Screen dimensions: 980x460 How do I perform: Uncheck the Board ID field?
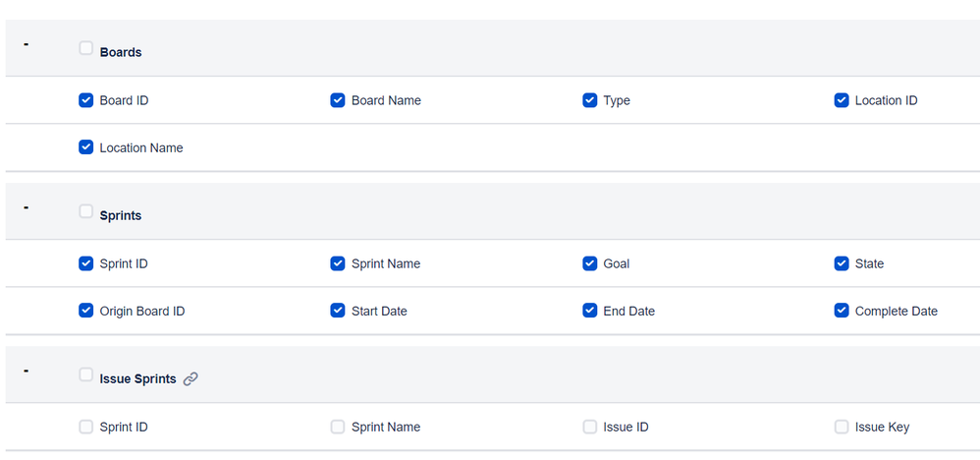click(x=86, y=100)
